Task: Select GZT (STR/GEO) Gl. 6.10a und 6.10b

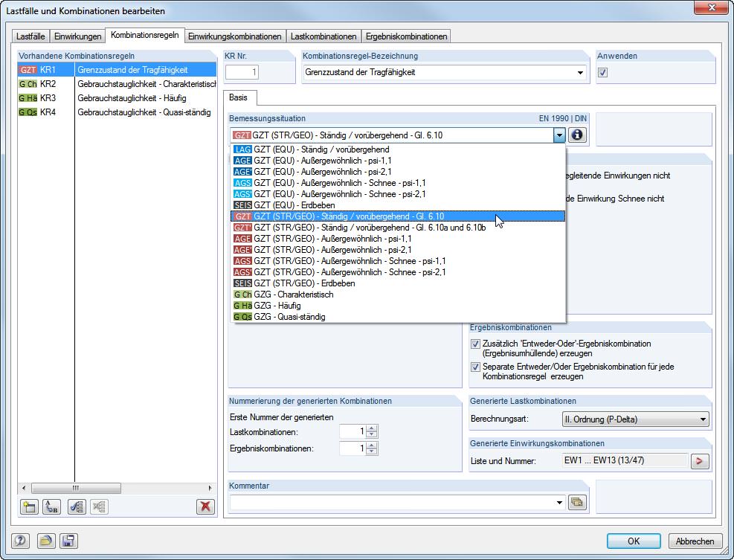Action: [x=398, y=228]
